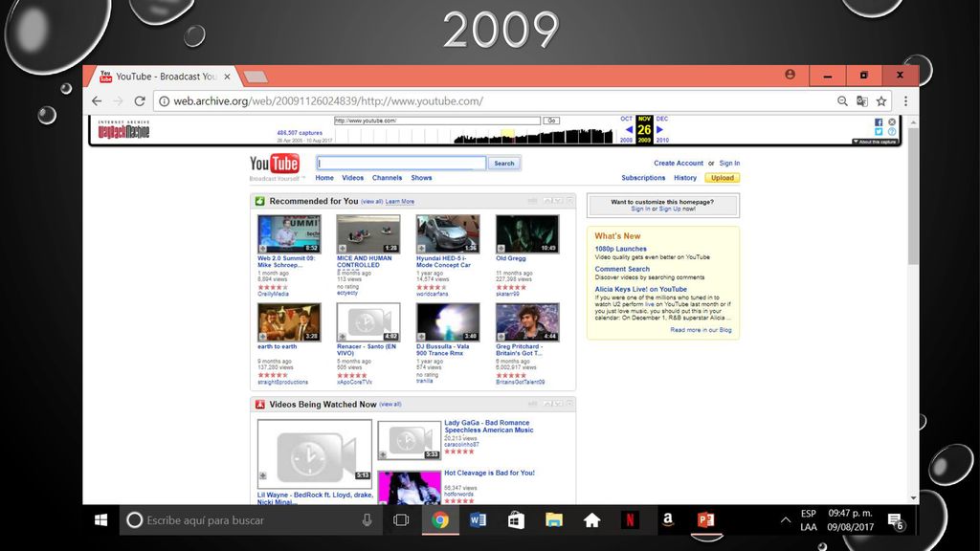Click the Sign In link at top right
This screenshot has width=980, height=551.
coord(729,163)
